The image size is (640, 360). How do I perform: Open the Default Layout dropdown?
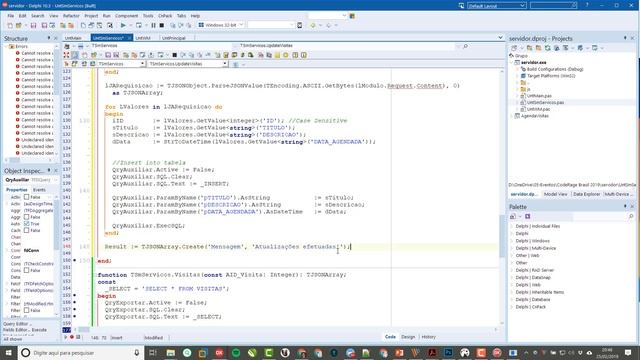[522, 6]
